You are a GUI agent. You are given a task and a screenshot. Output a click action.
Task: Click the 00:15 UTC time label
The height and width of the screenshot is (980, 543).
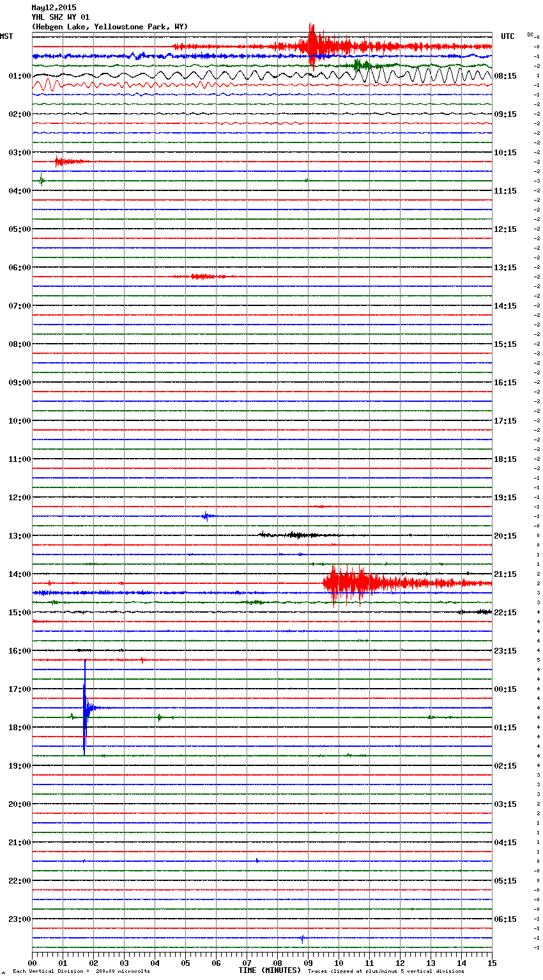pyautogui.click(x=505, y=689)
